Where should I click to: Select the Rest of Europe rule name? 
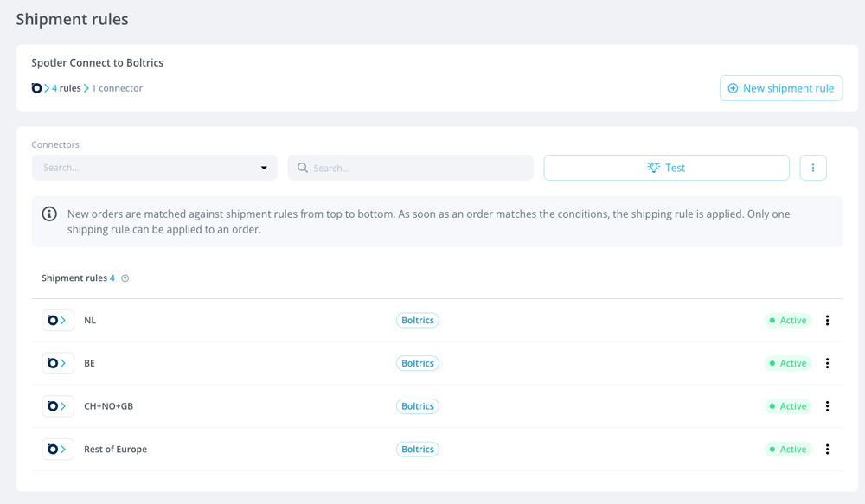(x=115, y=450)
